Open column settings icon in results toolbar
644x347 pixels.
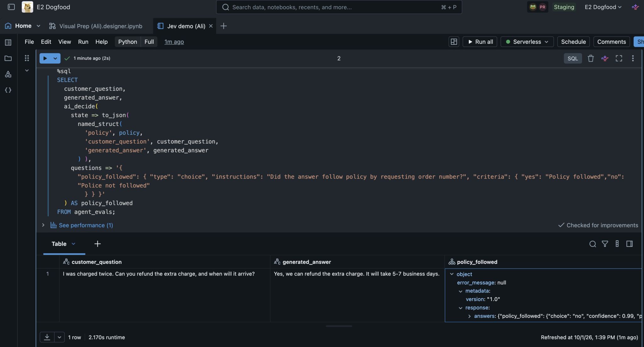(617, 244)
